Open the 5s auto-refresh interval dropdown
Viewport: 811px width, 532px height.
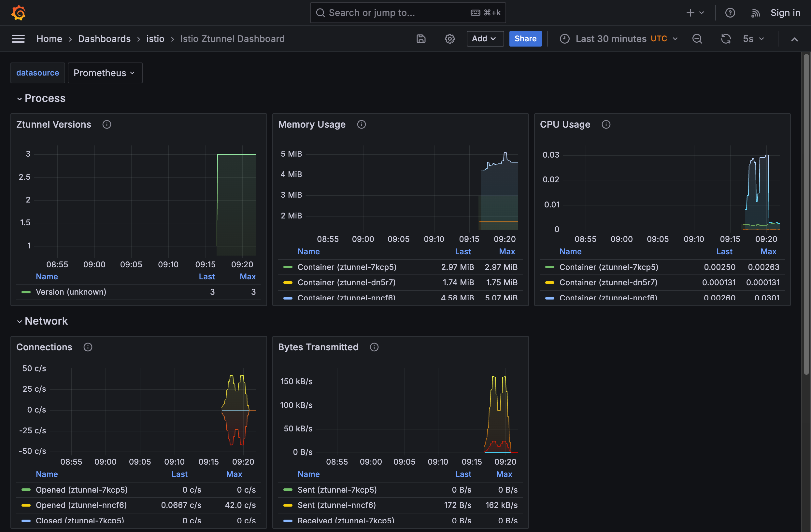(x=753, y=39)
